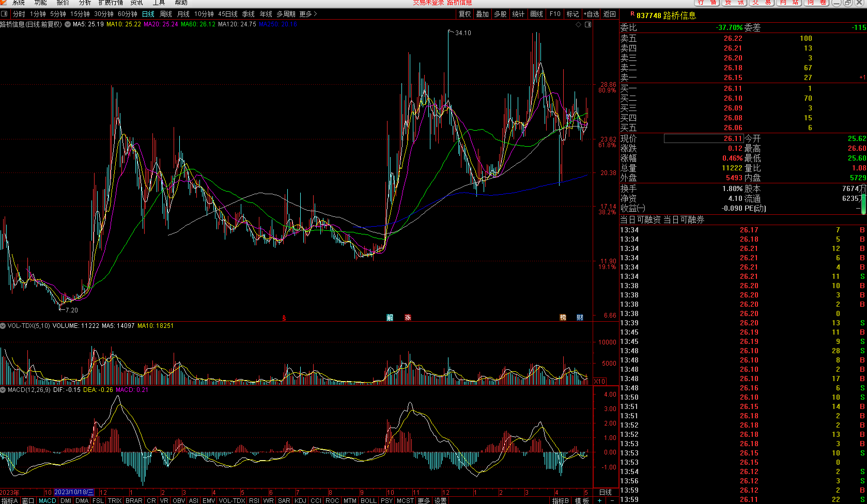867x504 pixels.
Task: Click the application logo icon
Action: 4,3
